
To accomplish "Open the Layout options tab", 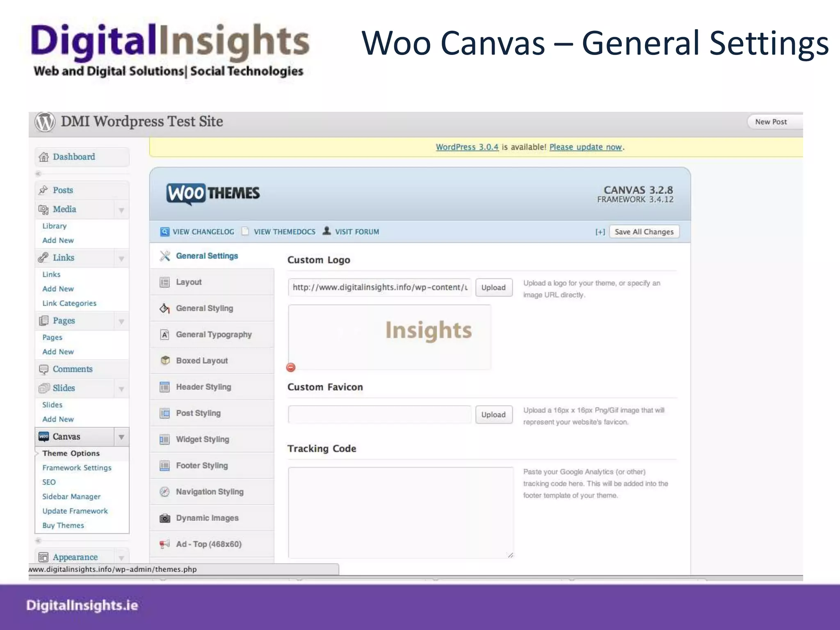I will (x=212, y=282).
